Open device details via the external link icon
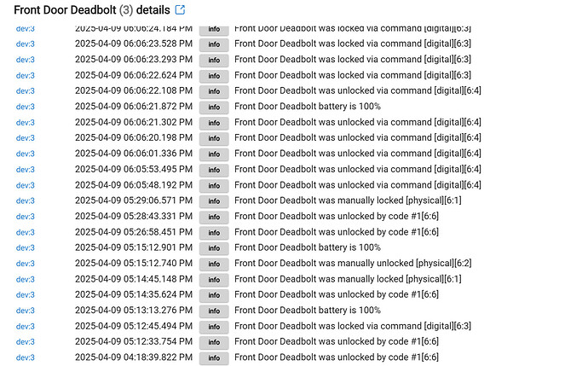 coord(180,9)
